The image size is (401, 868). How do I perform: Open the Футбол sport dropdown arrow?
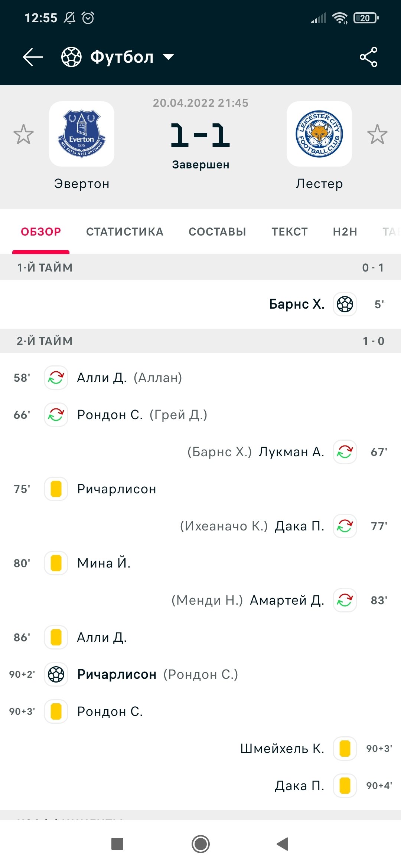(169, 57)
